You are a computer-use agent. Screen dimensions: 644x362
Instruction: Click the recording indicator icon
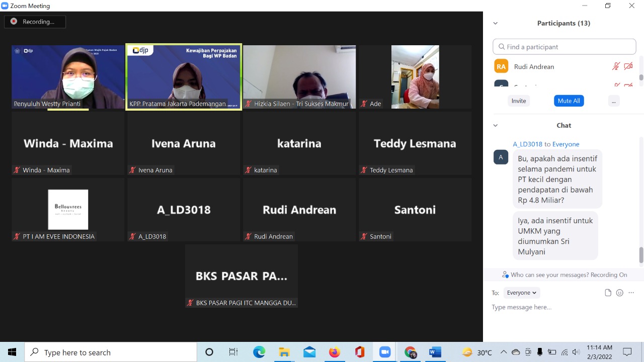(x=14, y=22)
